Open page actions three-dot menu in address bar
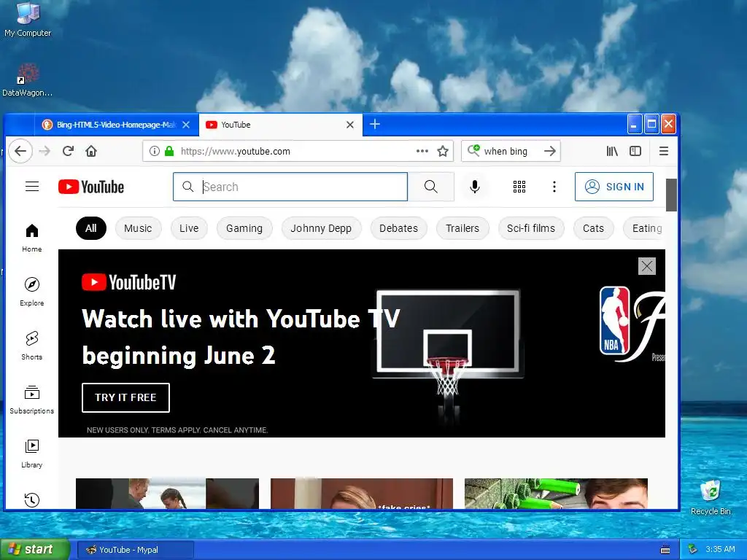The image size is (747, 560). pos(422,152)
